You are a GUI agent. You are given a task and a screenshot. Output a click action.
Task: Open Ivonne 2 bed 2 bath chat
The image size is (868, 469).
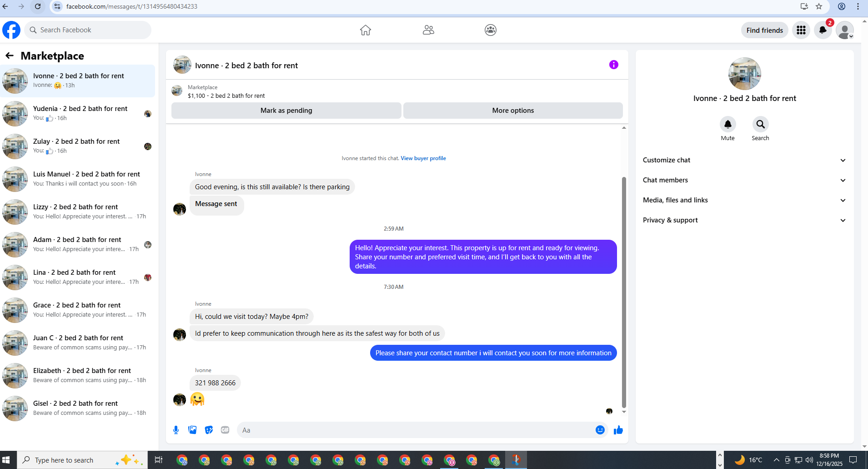click(77, 81)
